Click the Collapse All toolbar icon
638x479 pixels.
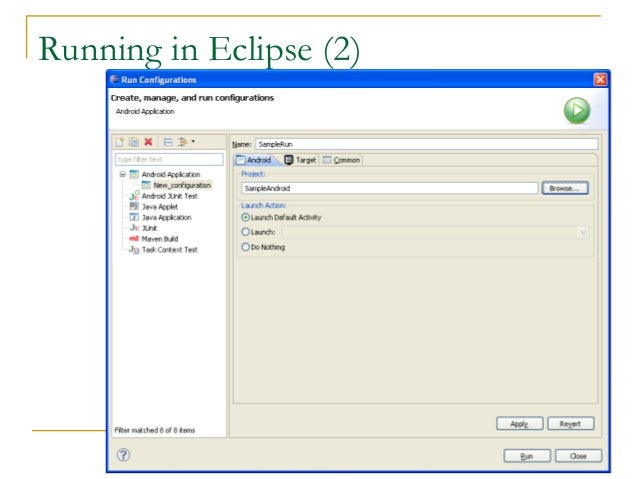168,142
